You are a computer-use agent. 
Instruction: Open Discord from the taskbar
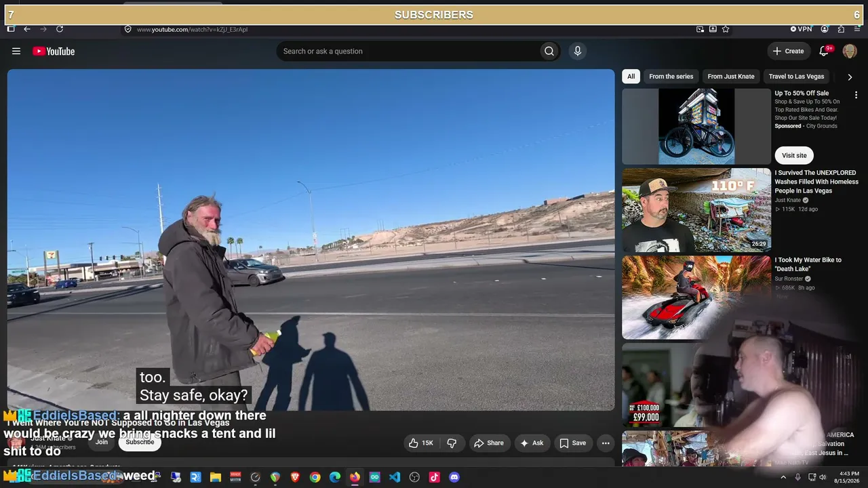click(x=454, y=477)
